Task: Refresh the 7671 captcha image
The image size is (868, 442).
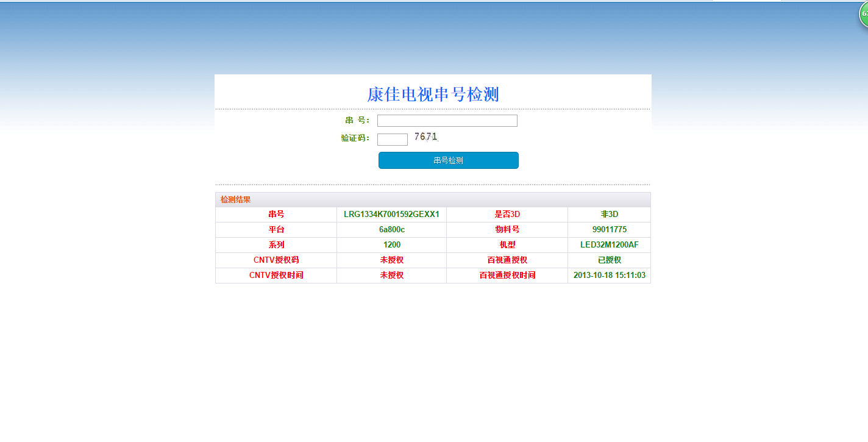Action: click(x=426, y=137)
